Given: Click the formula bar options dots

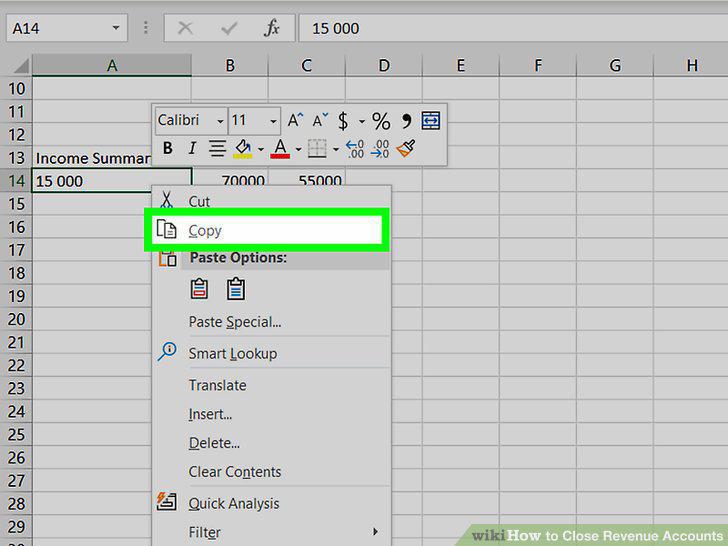Looking at the screenshot, I should pos(146,28).
